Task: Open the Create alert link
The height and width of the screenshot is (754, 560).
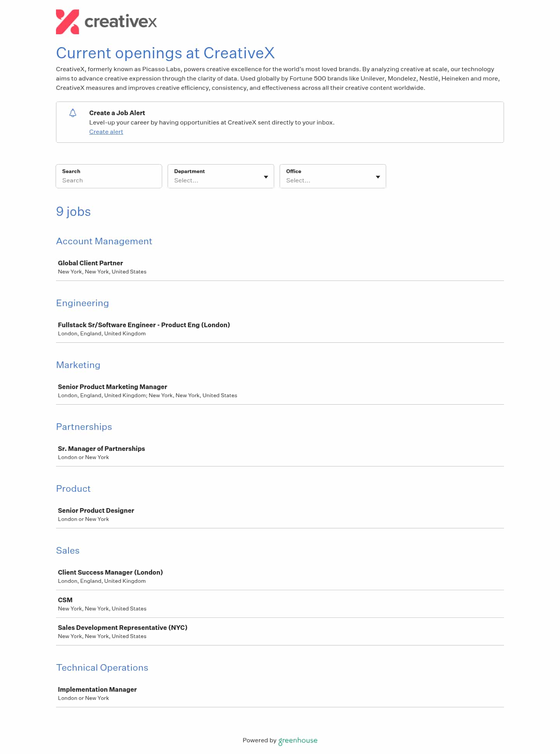Action: (x=106, y=132)
